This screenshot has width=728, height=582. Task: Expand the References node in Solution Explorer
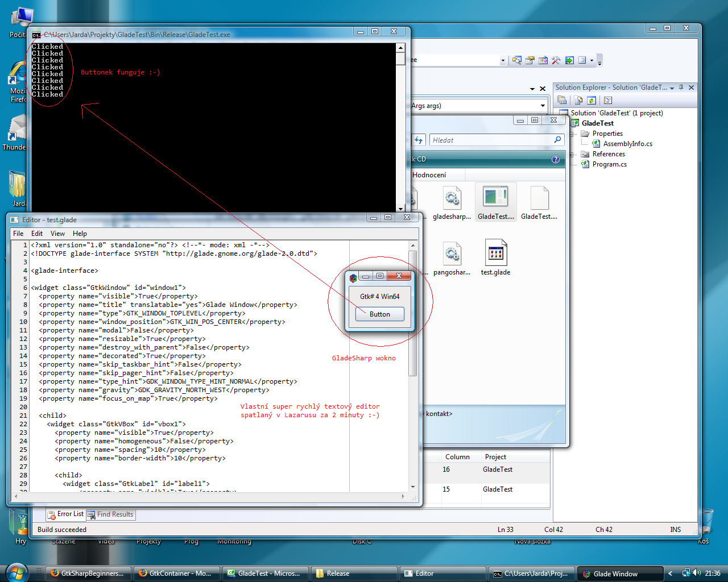pos(572,154)
